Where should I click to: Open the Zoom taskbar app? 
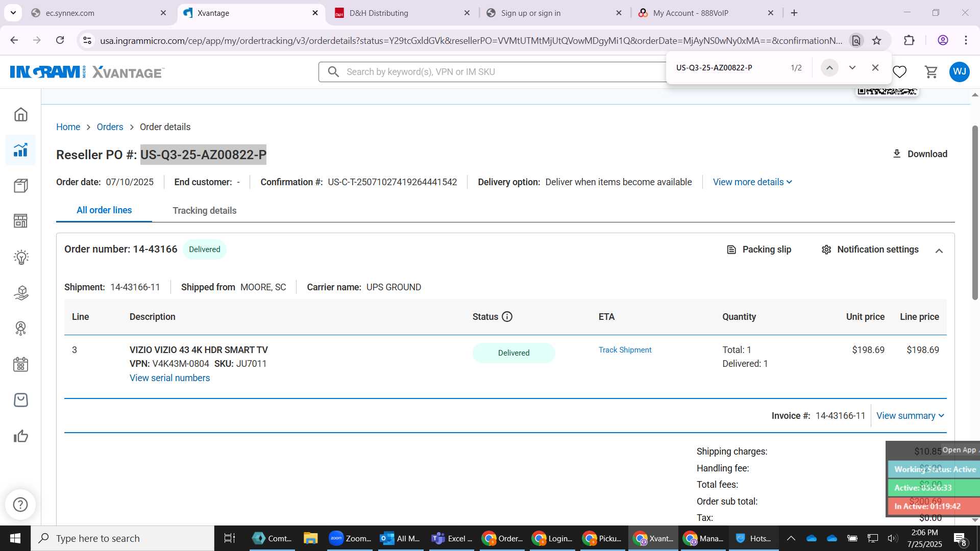click(x=350, y=538)
